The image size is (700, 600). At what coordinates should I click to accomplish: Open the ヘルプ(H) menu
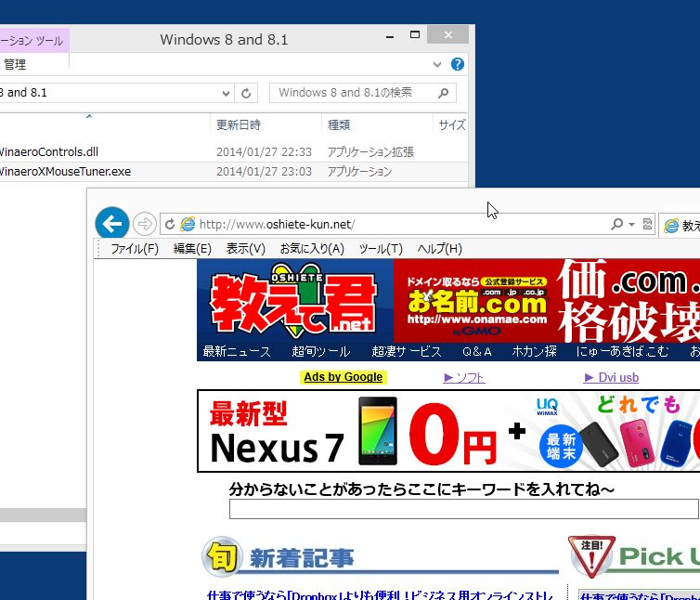click(439, 248)
